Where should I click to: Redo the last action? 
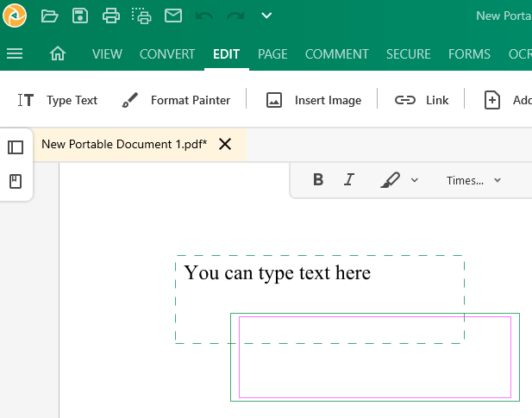coord(235,16)
